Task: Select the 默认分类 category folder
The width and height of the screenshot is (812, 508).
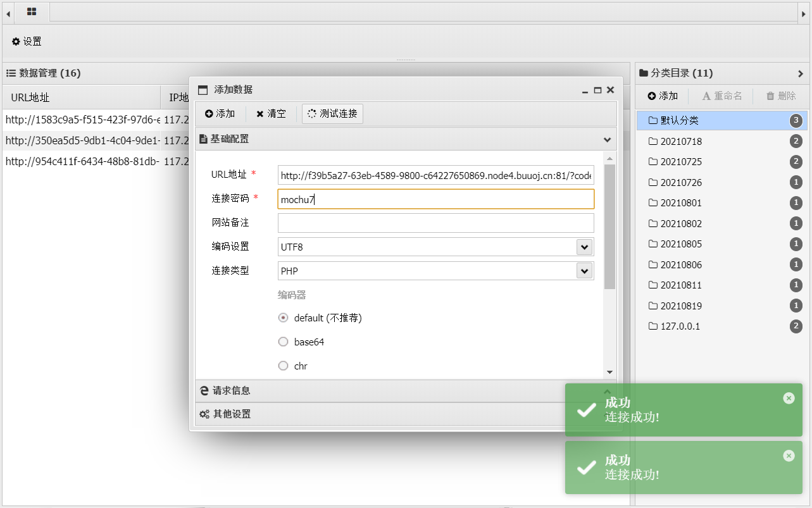Action: [x=680, y=121]
